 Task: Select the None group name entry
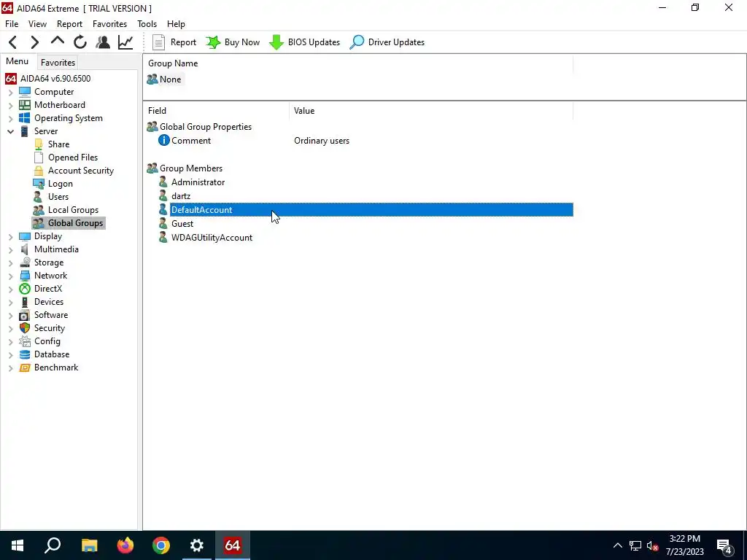[164, 79]
